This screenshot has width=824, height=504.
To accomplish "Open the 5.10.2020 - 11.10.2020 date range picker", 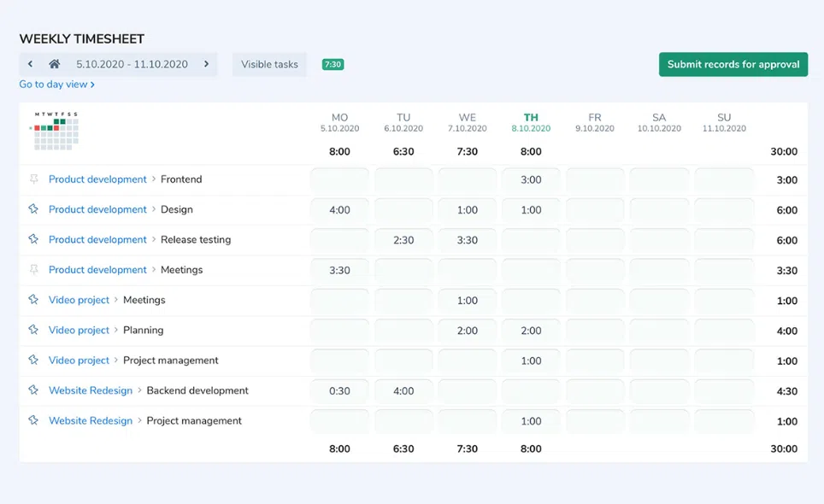I will (132, 64).
